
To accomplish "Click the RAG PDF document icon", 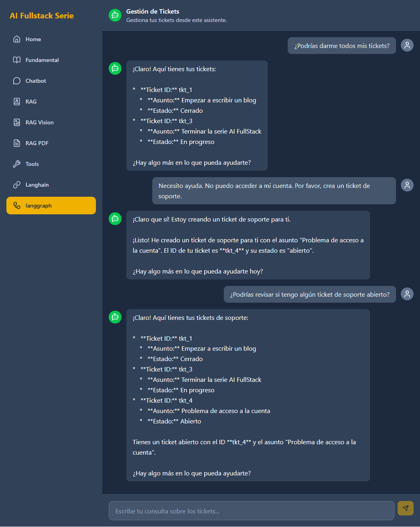I will [x=17, y=143].
